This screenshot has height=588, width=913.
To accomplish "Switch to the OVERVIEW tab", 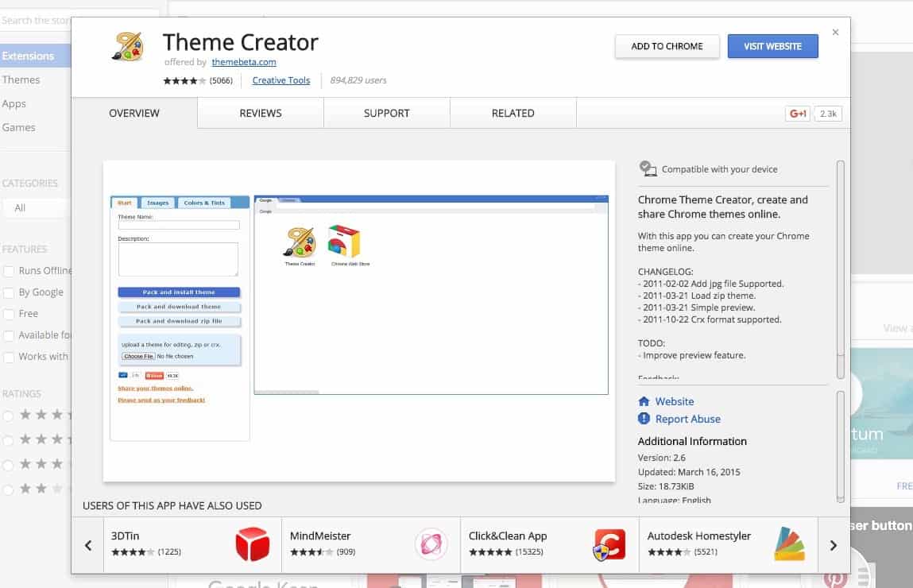I will click(x=134, y=114).
